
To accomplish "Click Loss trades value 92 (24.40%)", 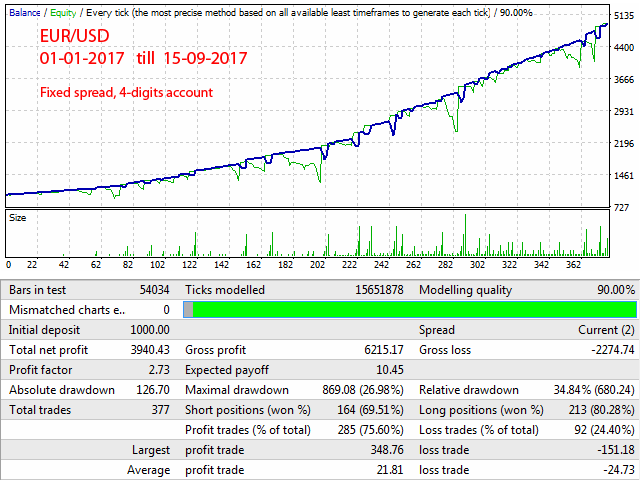I will (x=604, y=430).
